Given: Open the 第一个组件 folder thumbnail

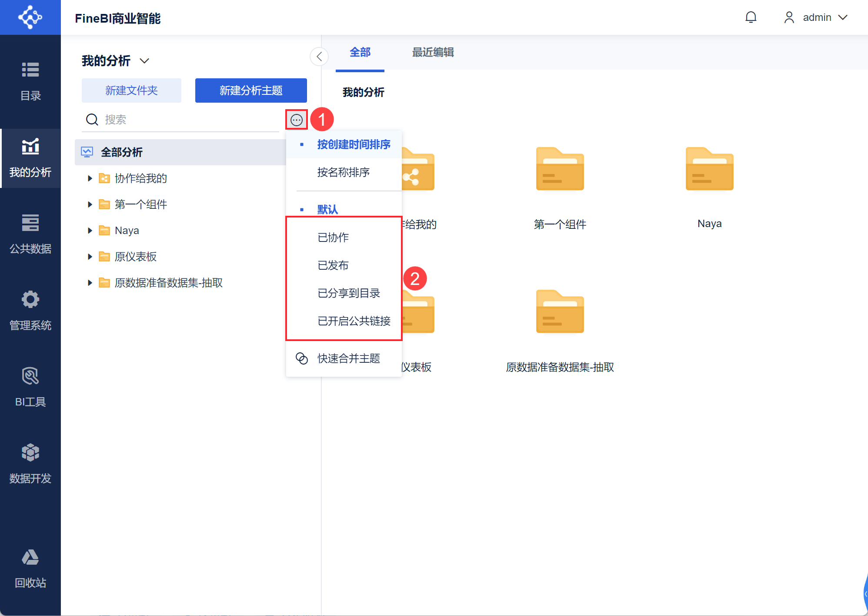Looking at the screenshot, I should (x=560, y=169).
